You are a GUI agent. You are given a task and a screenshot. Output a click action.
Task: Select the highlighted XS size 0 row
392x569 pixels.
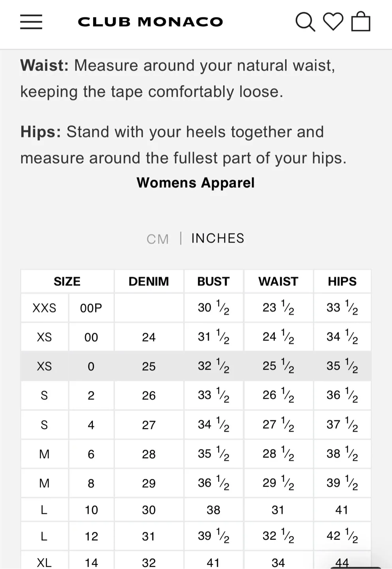pos(196,366)
